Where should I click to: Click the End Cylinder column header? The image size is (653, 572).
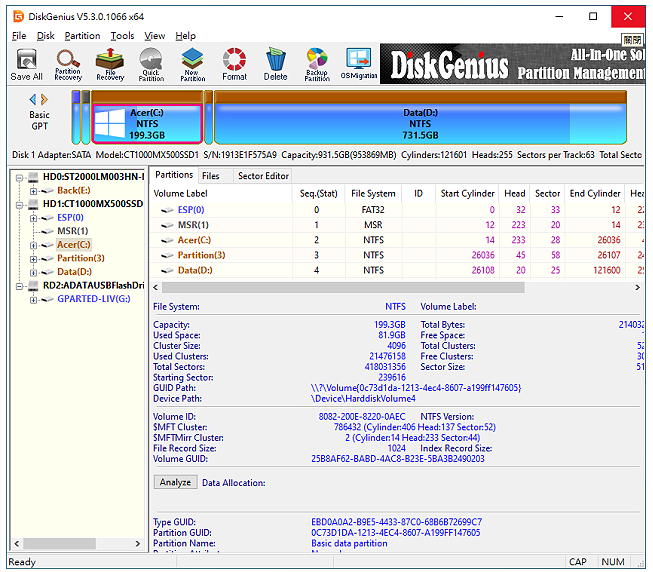[x=595, y=194]
